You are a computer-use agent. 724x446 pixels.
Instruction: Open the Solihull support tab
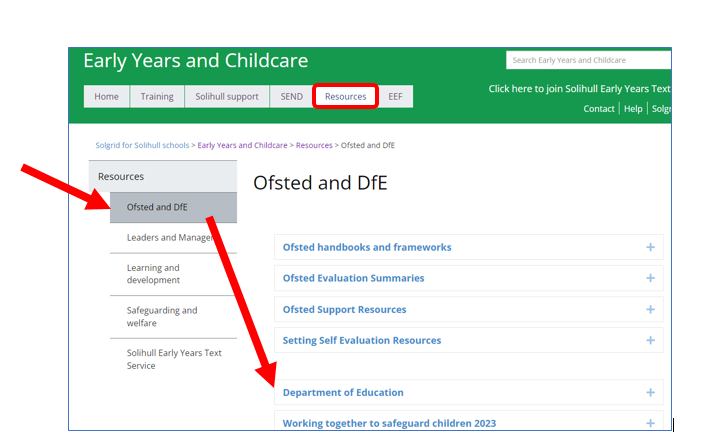tap(225, 97)
